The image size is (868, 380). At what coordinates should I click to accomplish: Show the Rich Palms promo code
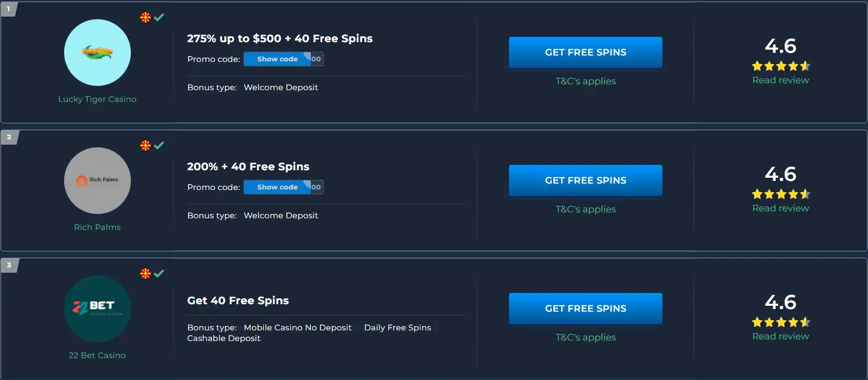point(278,187)
